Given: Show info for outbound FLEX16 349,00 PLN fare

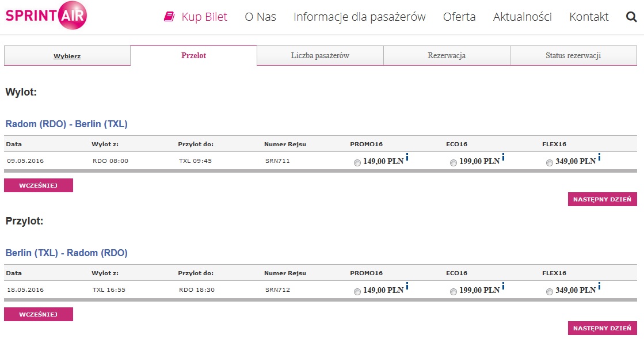Looking at the screenshot, I should coord(599,157).
